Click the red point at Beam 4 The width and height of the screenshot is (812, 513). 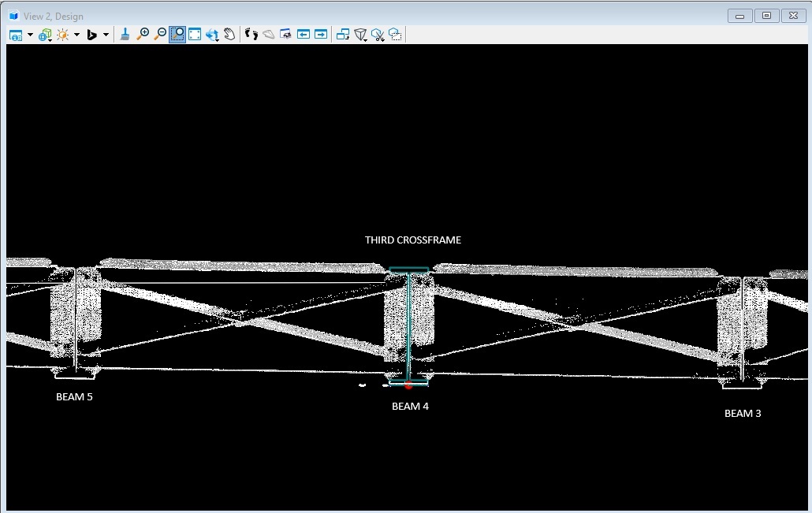pos(408,386)
